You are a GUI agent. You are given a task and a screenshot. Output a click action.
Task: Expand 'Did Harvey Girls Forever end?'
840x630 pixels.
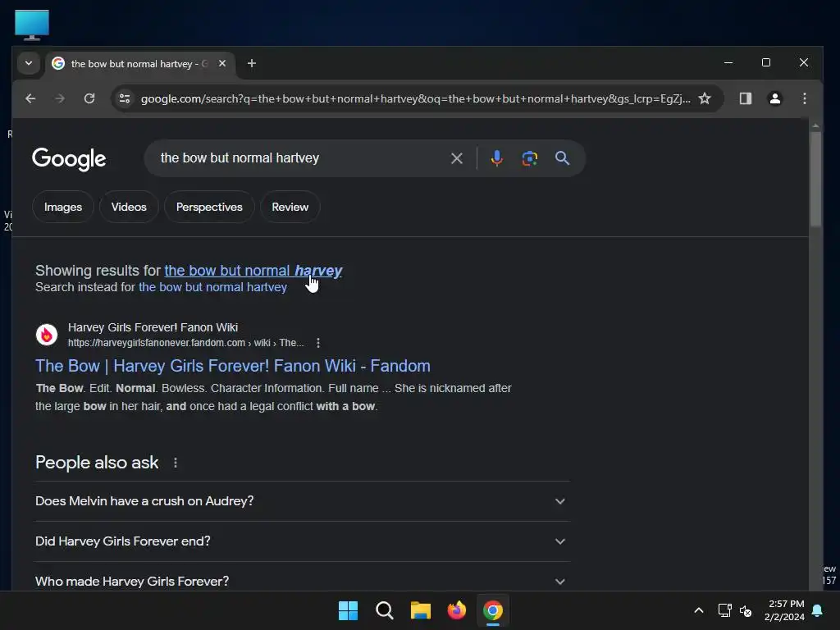(x=302, y=541)
